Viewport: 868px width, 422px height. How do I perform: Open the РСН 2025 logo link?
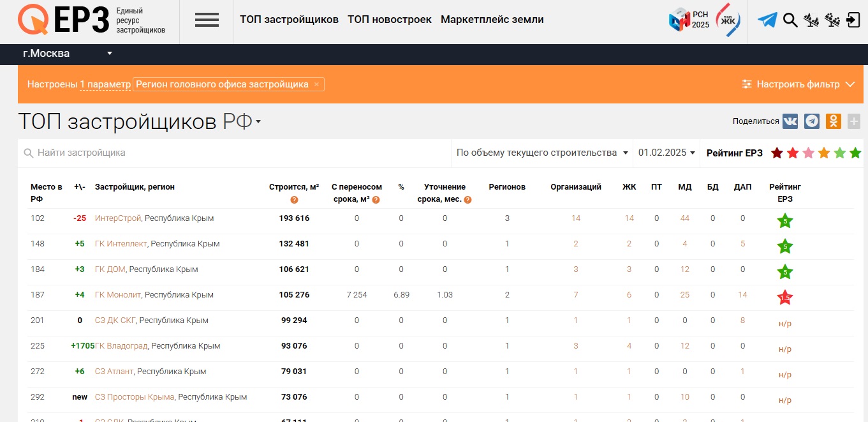[689, 20]
